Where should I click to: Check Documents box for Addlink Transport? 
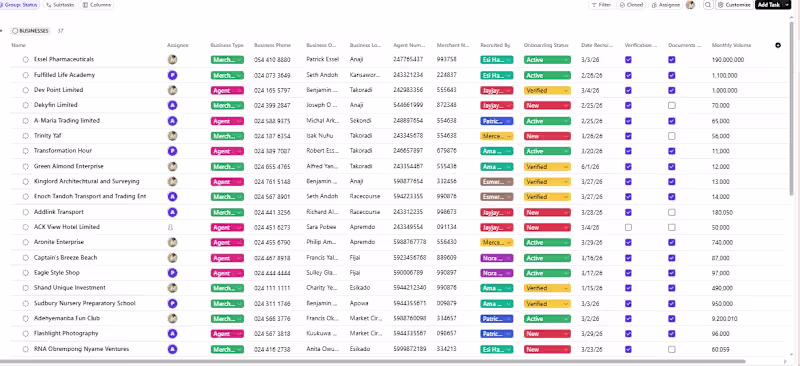(671, 212)
